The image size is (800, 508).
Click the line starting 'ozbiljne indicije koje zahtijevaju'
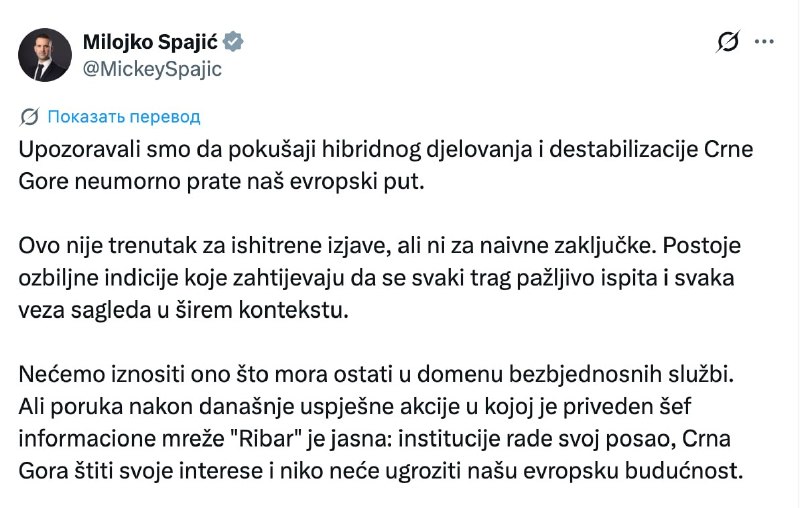377,278
